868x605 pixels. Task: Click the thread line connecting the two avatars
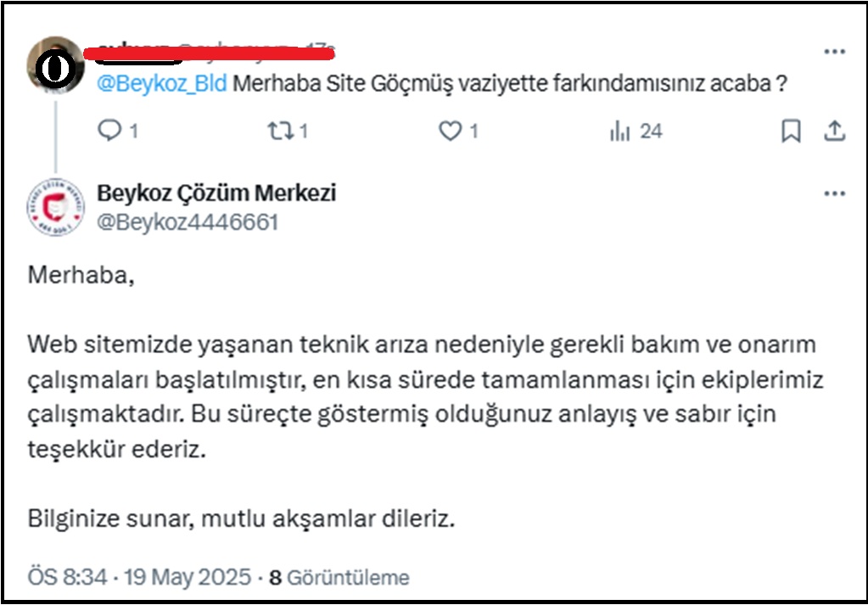(x=55, y=136)
